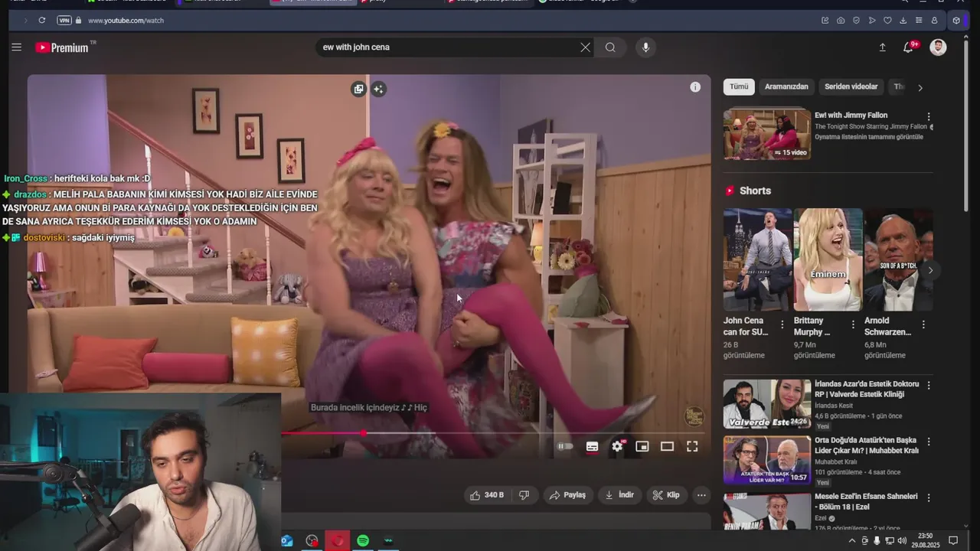Image resolution: width=980 pixels, height=551 pixels.
Task: Enter fullscreen mode
Action: click(692, 446)
